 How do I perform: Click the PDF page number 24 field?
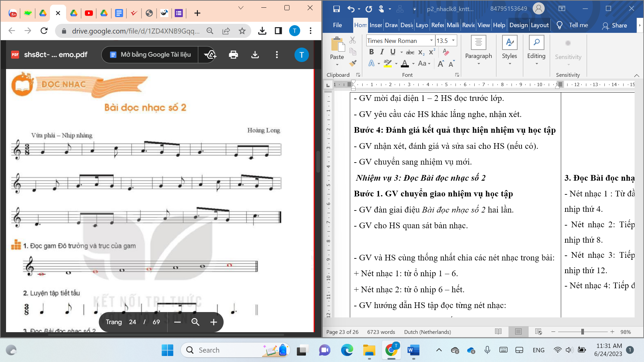tap(132, 322)
